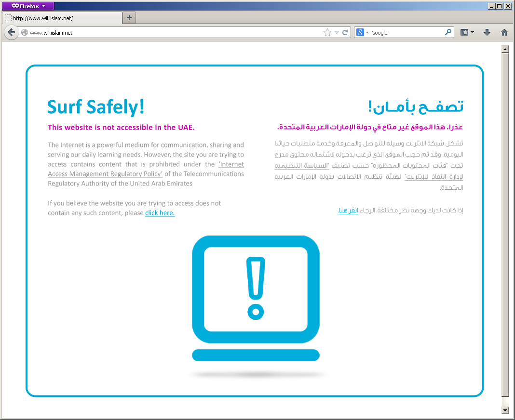Open a new tab with plus button

tap(129, 18)
